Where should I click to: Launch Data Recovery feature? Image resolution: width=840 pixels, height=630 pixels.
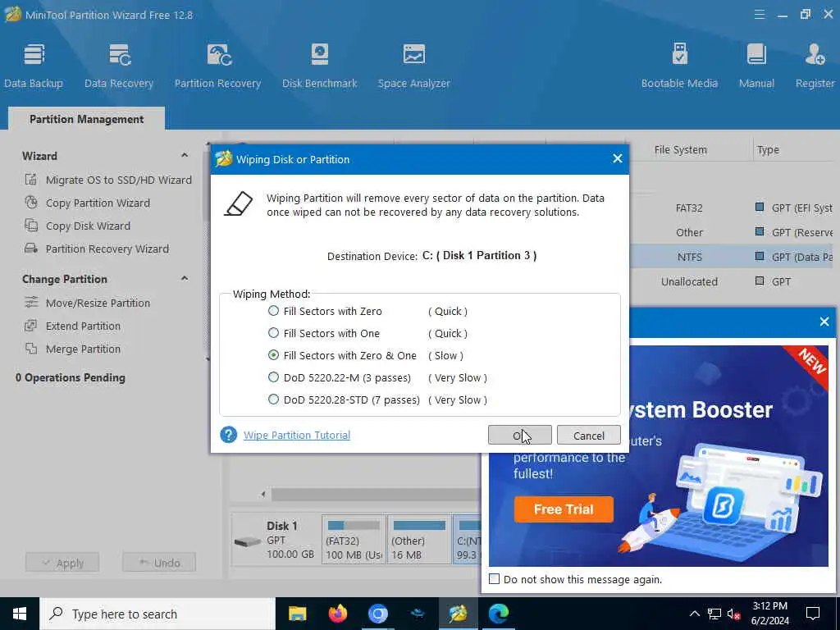(119, 65)
